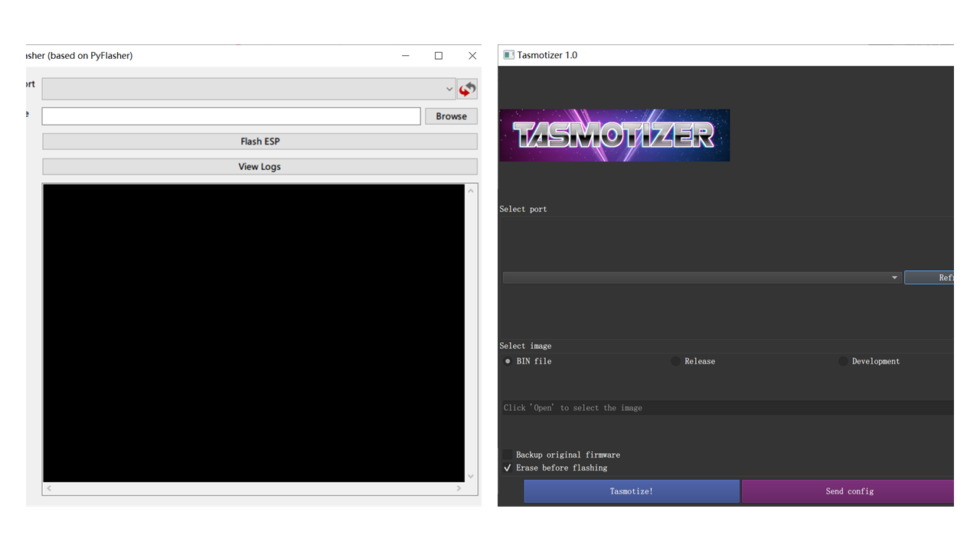The width and height of the screenshot is (980, 551).
Task: Click the console vertical scrollbar up arrow
Action: pyautogui.click(x=471, y=190)
